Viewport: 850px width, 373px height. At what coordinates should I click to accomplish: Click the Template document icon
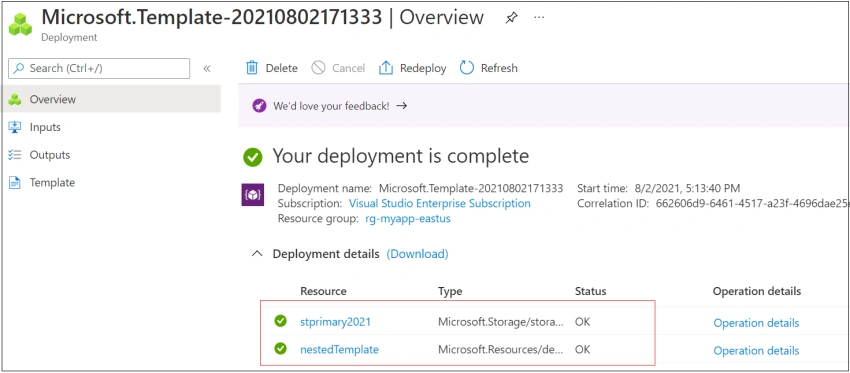(15, 183)
